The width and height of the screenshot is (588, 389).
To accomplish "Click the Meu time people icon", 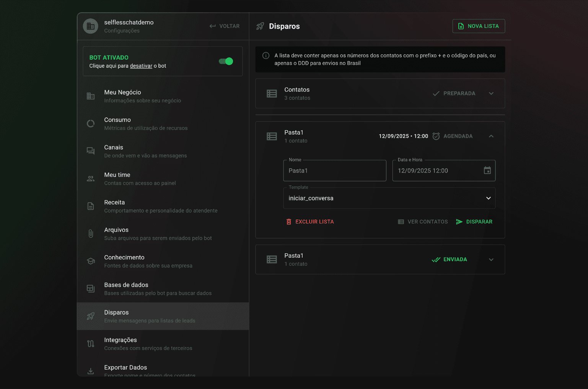I will pos(91,179).
